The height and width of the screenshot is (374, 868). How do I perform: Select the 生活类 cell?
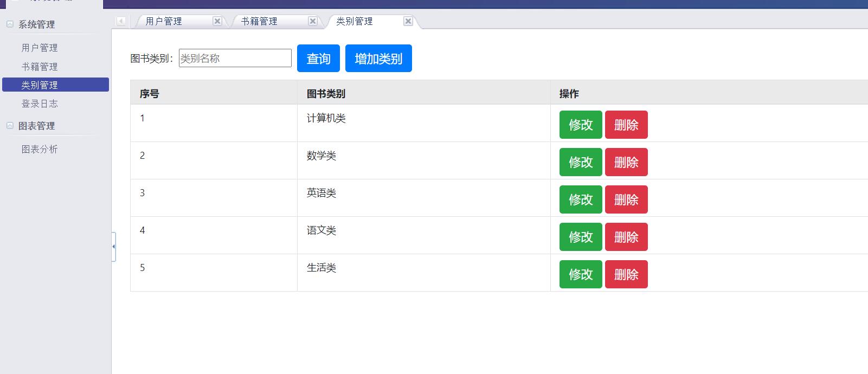point(424,273)
